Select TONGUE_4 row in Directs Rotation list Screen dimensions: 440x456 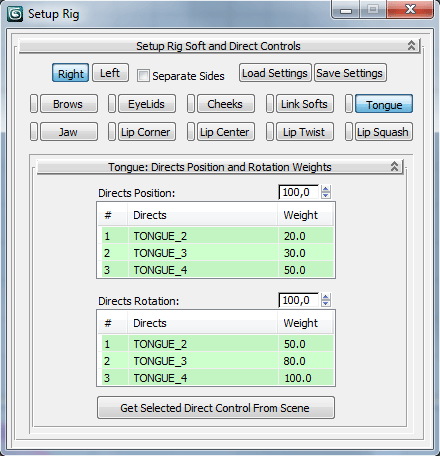(x=217, y=378)
